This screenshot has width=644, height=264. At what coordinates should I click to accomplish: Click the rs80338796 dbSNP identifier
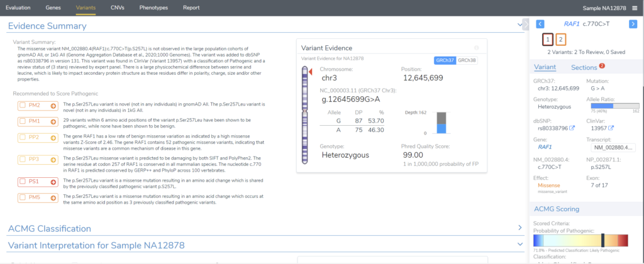coord(553,128)
